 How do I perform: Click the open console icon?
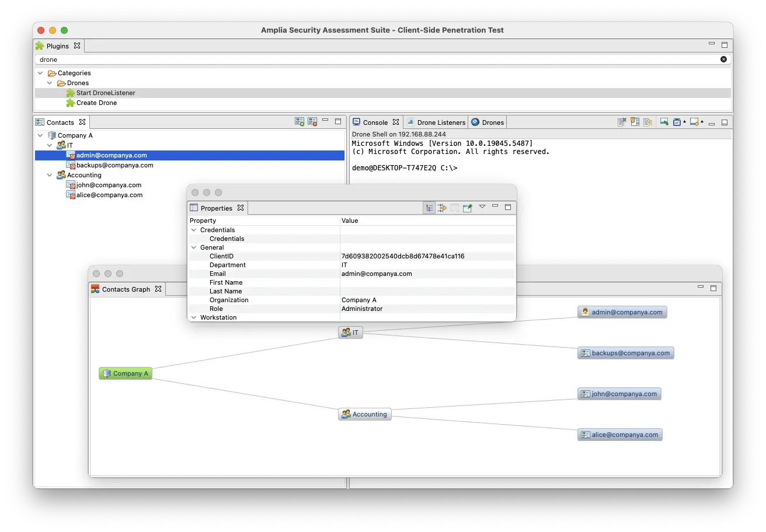[x=695, y=123]
